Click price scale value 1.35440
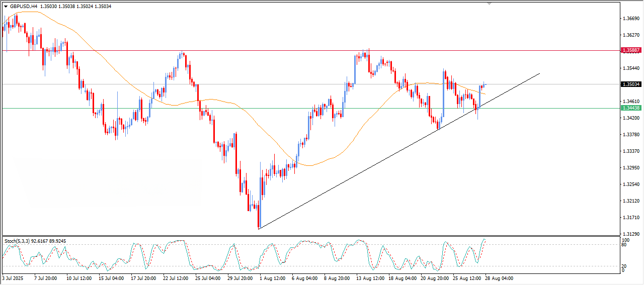The image size is (644, 285). pos(631,68)
